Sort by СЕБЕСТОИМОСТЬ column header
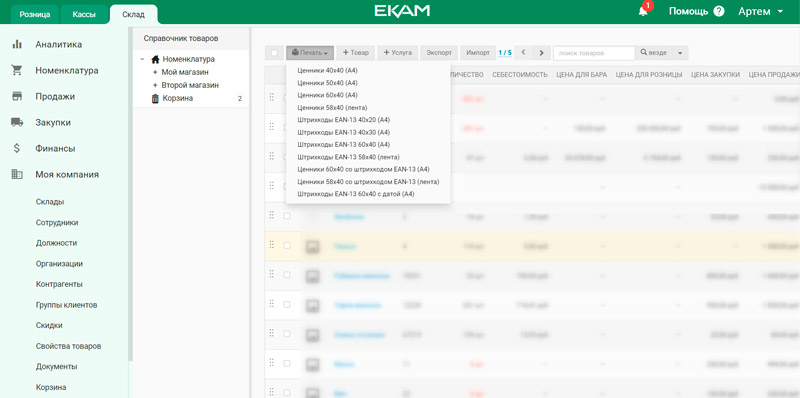 (x=520, y=74)
